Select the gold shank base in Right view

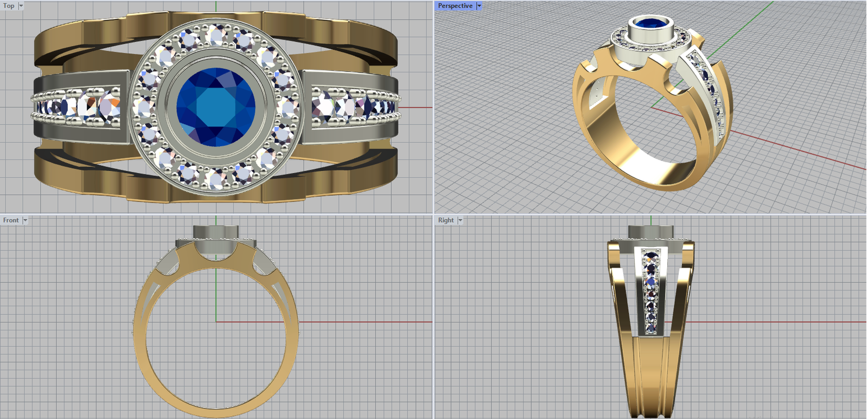(x=651, y=391)
